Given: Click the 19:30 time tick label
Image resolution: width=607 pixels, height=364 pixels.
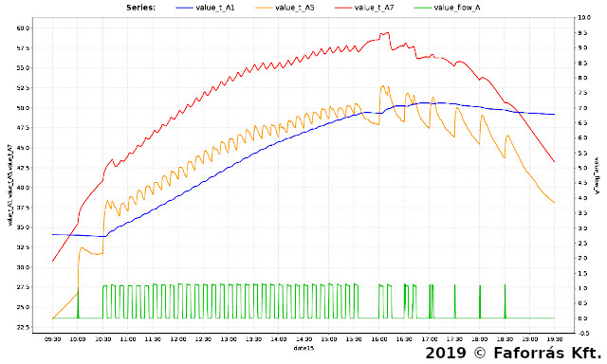Looking at the screenshot, I should pyautogui.click(x=555, y=339).
